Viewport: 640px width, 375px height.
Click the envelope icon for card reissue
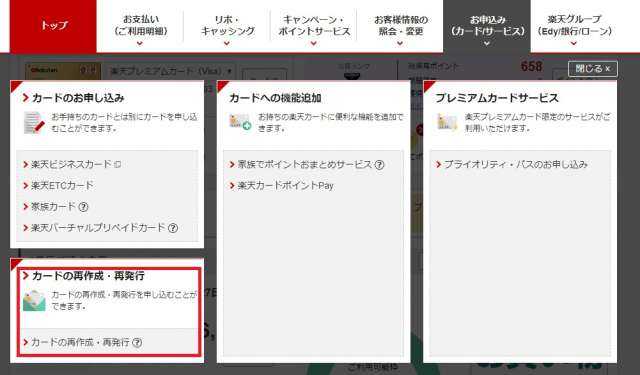tap(34, 301)
